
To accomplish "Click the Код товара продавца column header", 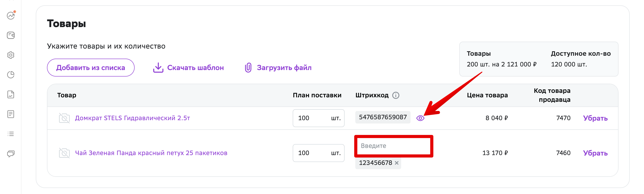I will tap(552, 95).
